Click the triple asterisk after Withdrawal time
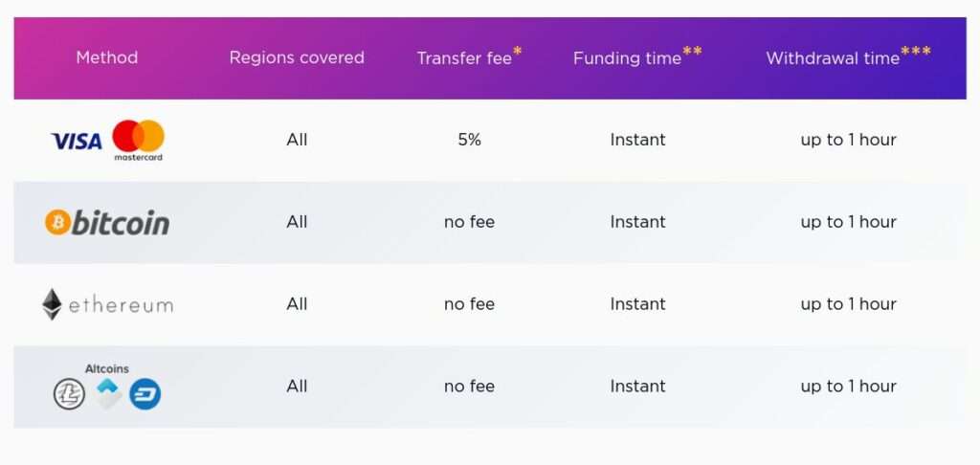Screen dimensions: 980x465 click(916, 52)
